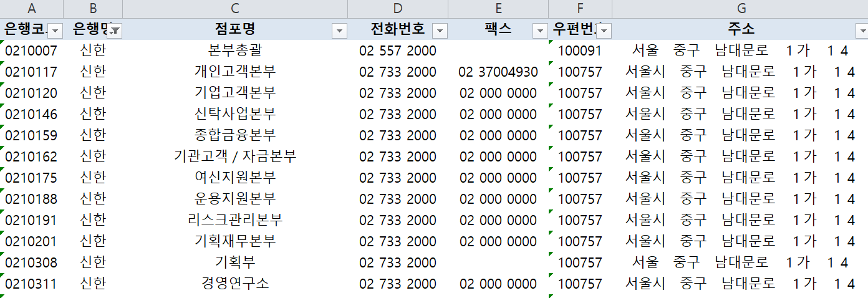
Task: Select the 리스크관리본부 branch cell
Action: pos(235,220)
